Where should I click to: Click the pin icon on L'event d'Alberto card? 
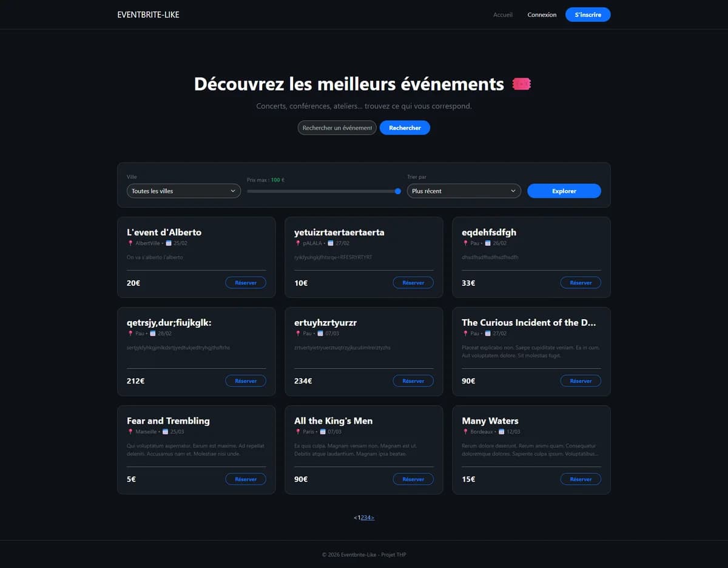pyautogui.click(x=130, y=243)
